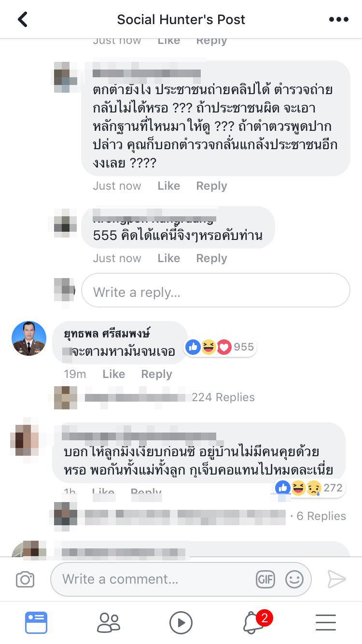The width and height of the screenshot is (362, 644).
Task: Reply to ยุทธพล ศรีสมพงษ์'s comment
Action: click(x=156, y=374)
